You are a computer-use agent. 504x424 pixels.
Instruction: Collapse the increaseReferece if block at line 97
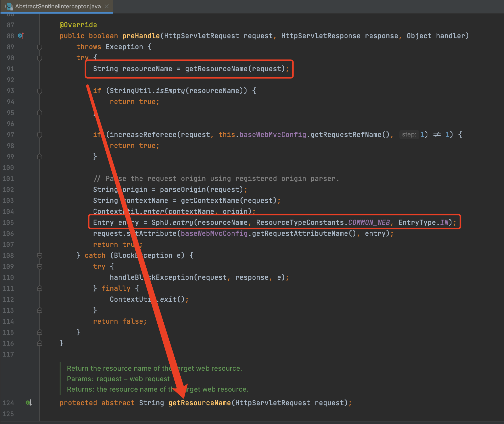click(x=40, y=135)
